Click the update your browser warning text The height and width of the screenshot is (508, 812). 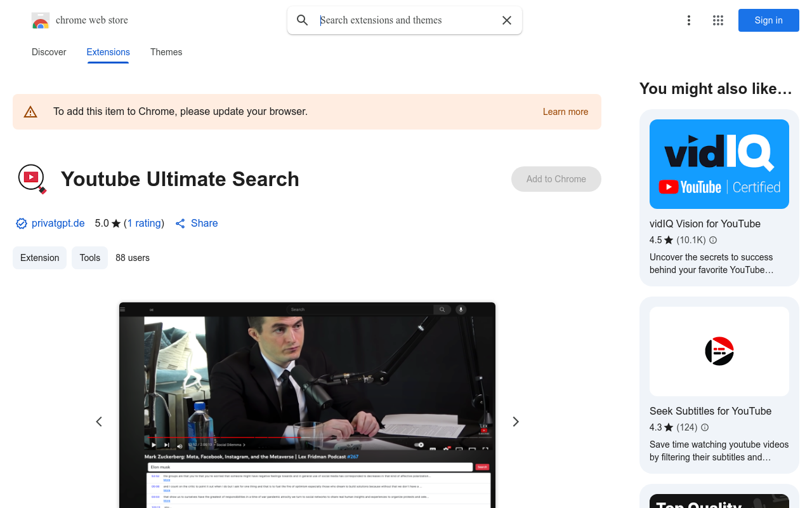pos(180,112)
